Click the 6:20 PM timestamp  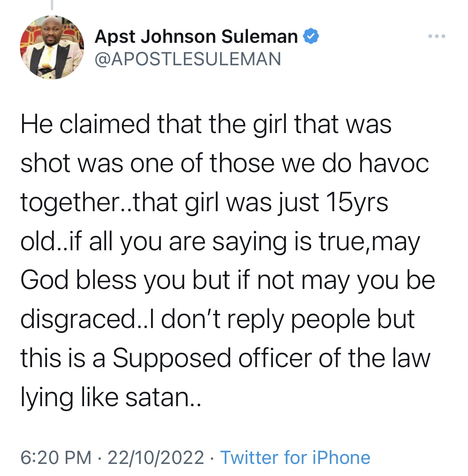pyautogui.click(x=56, y=457)
